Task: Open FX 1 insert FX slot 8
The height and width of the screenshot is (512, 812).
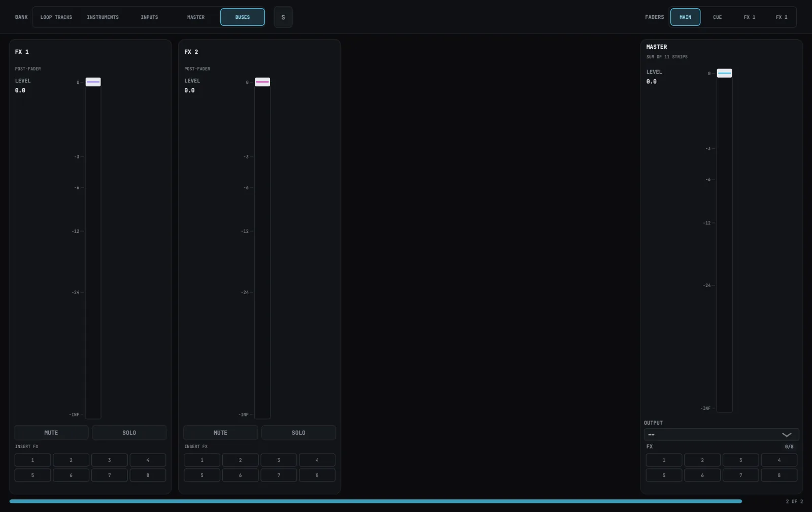Action: [x=148, y=475]
